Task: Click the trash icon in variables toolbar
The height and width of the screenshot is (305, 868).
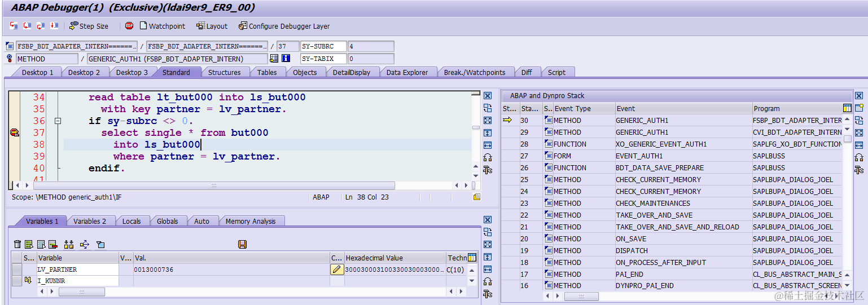Action: point(17,244)
